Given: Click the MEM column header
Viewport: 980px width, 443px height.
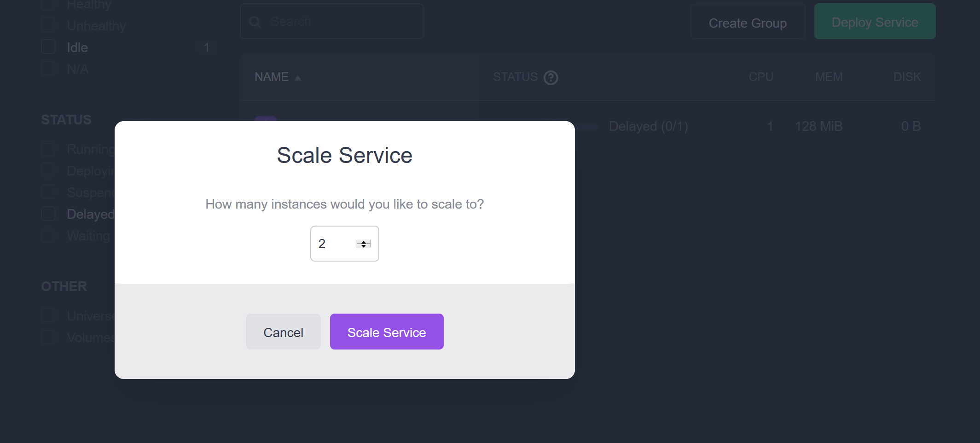Looking at the screenshot, I should pyautogui.click(x=829, y=77).
